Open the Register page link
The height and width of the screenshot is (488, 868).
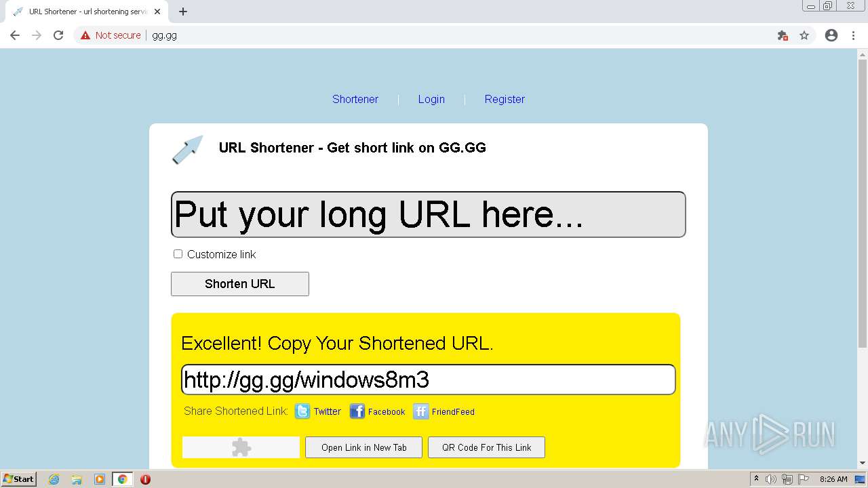[x=505, y=99]
